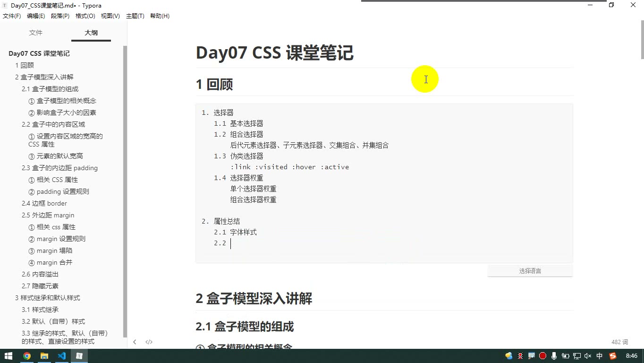Viewport: 644px width, 363px height.
Task: Select outline item 2.1 盒子模型的组成
Action: (50, 89)
